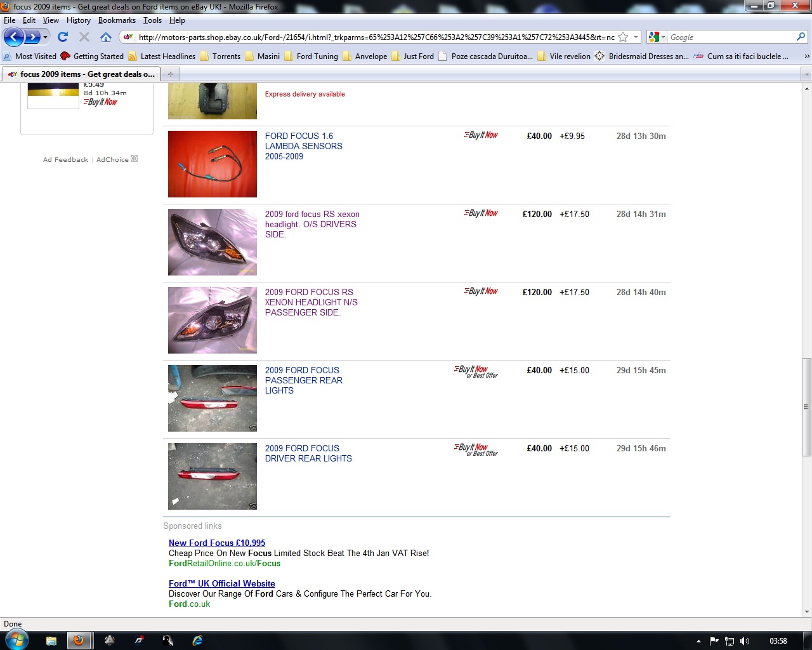Image resolution: width=812 pixels, height=650 pixels.
Task: Open the Bookmarks menu
Action: click(x=117, y=20)
